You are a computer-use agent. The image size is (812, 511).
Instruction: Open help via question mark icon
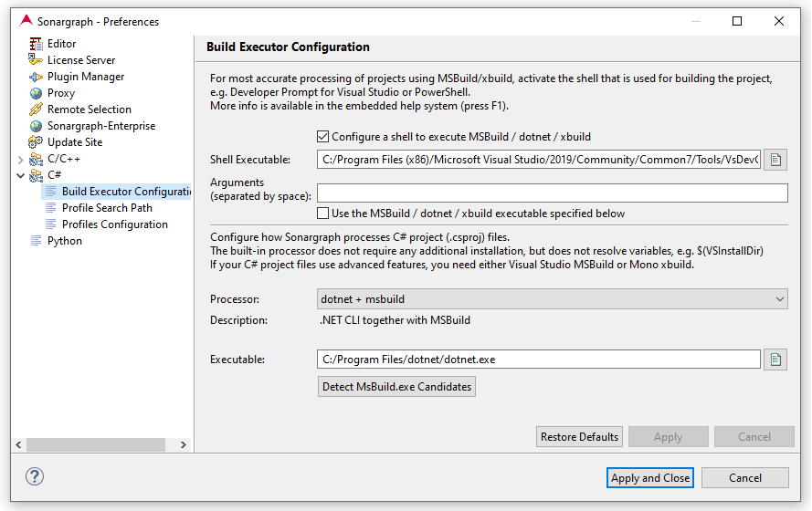tap(35, 476)
